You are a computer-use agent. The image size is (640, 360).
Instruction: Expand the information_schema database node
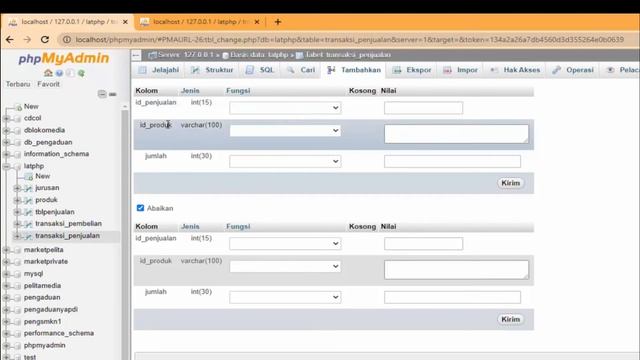coord(7,154)
